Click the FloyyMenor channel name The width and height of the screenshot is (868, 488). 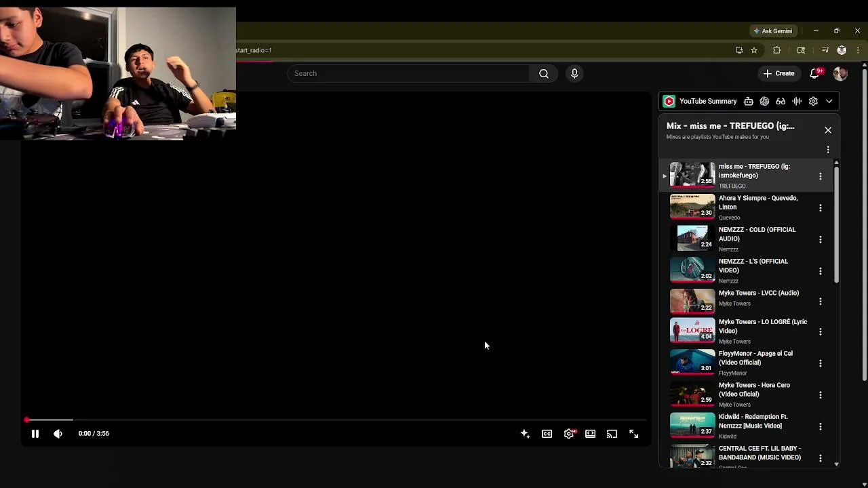pyautogui.click(x=732, y=373)
